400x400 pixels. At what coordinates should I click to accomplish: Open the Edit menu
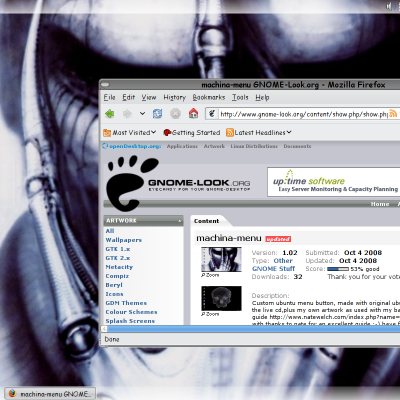tap(128, 97)
